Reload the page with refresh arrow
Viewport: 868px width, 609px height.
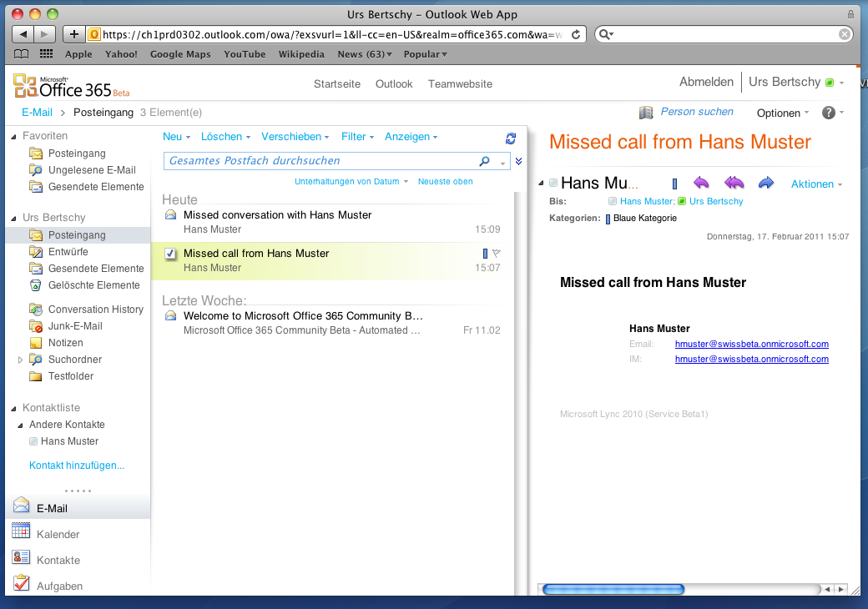coord(576,34)
